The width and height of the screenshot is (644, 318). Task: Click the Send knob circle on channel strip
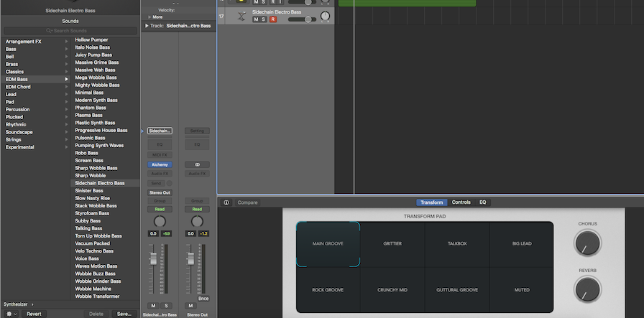(169, 184)
